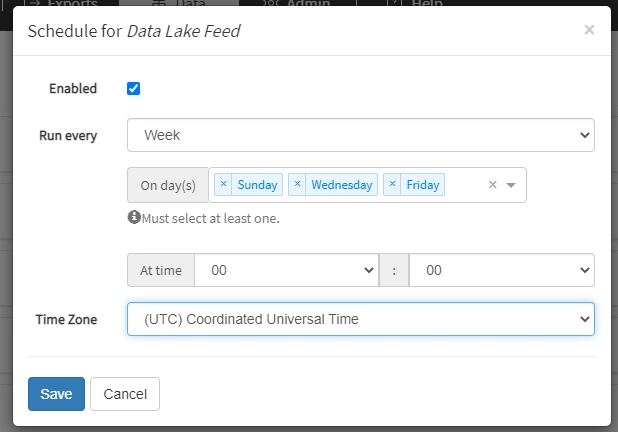
Task: Open the Run every Week dropdown
Action: tap(361, 135)
